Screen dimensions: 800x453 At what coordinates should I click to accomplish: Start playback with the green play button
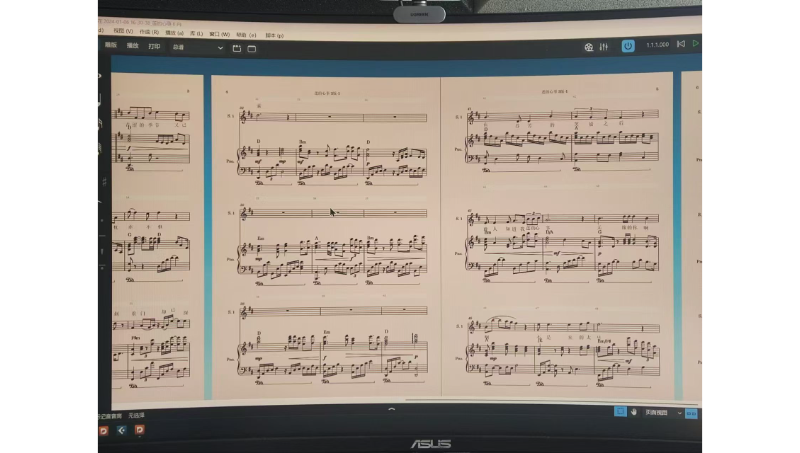point(695,43)
